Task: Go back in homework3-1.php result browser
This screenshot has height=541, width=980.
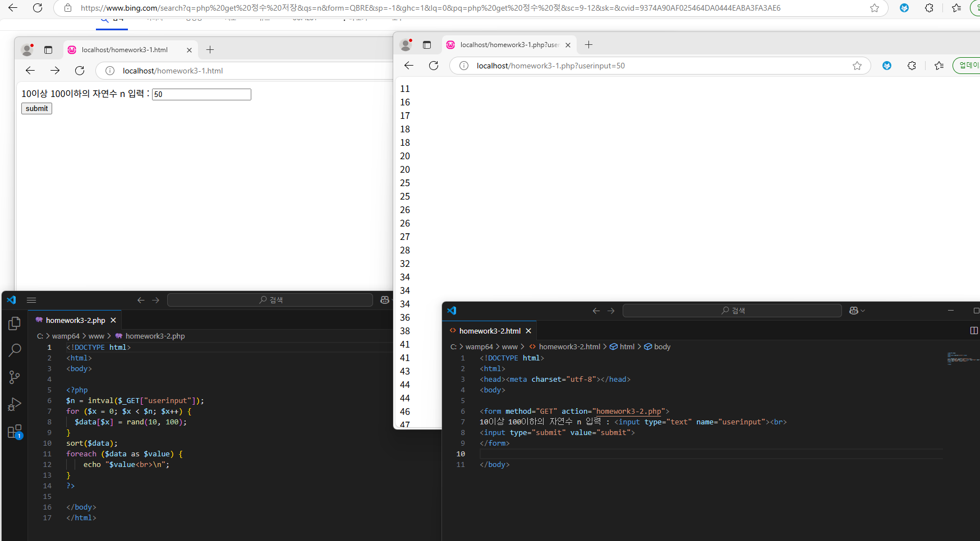Action: [409, 66]
